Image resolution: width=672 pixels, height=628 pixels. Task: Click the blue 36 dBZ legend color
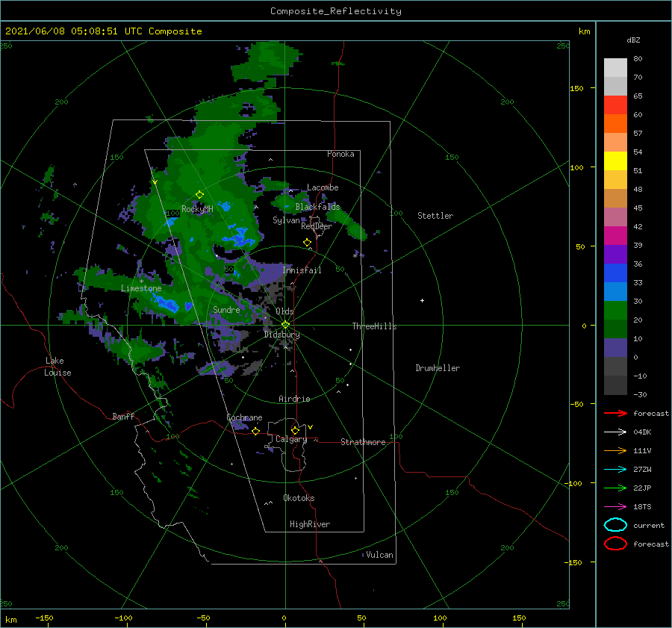click(615, 273)
